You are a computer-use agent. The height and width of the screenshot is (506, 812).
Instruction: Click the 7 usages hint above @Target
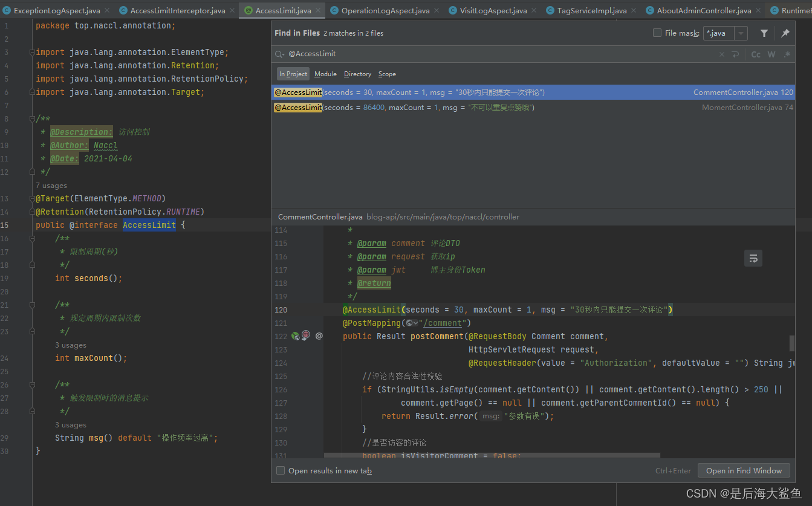pyautogui.click(x=51, y=186)
